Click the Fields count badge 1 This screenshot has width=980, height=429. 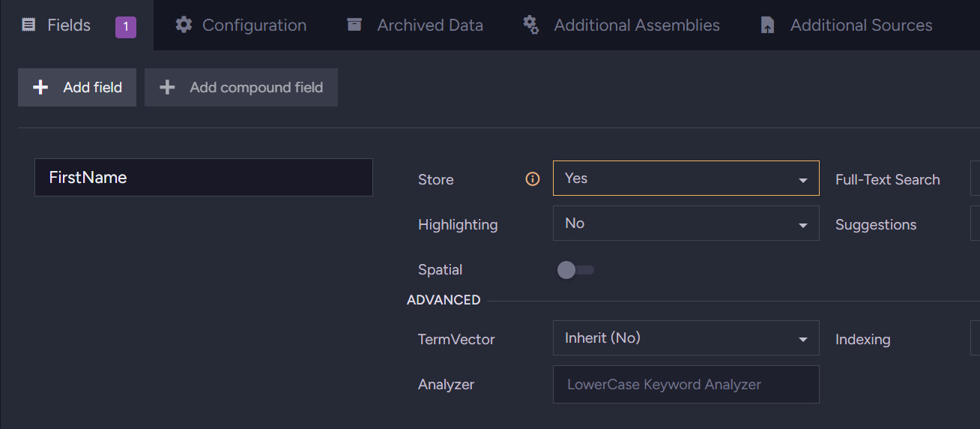[x=126, y=27]
